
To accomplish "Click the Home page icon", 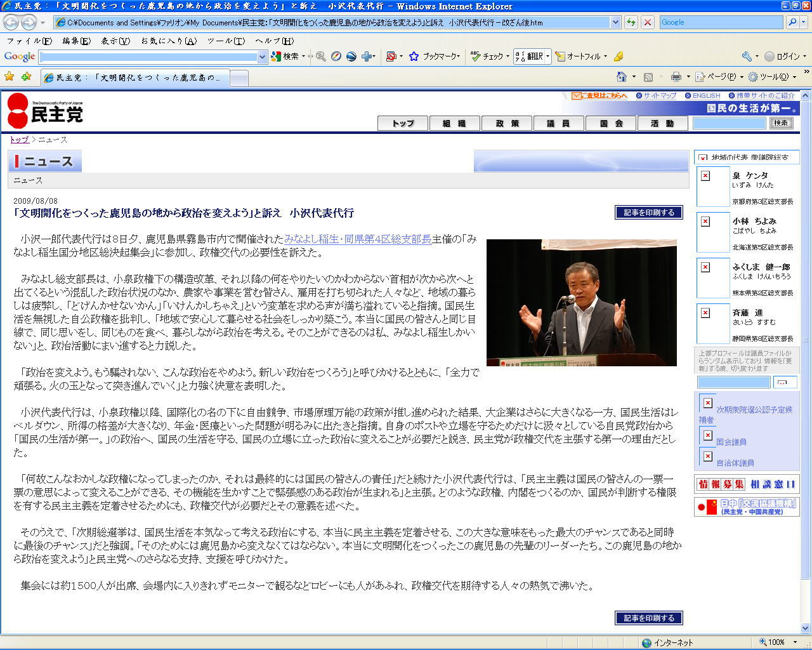I will coord(622,77).
